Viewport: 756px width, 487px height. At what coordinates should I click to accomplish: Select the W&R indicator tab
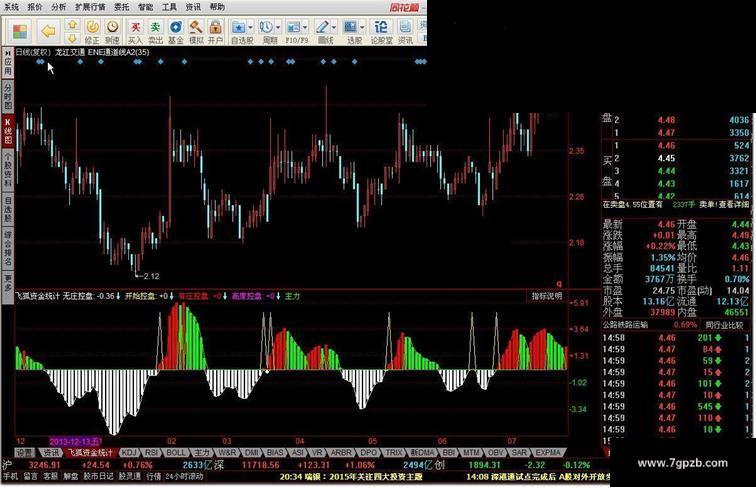coord(227,453)
